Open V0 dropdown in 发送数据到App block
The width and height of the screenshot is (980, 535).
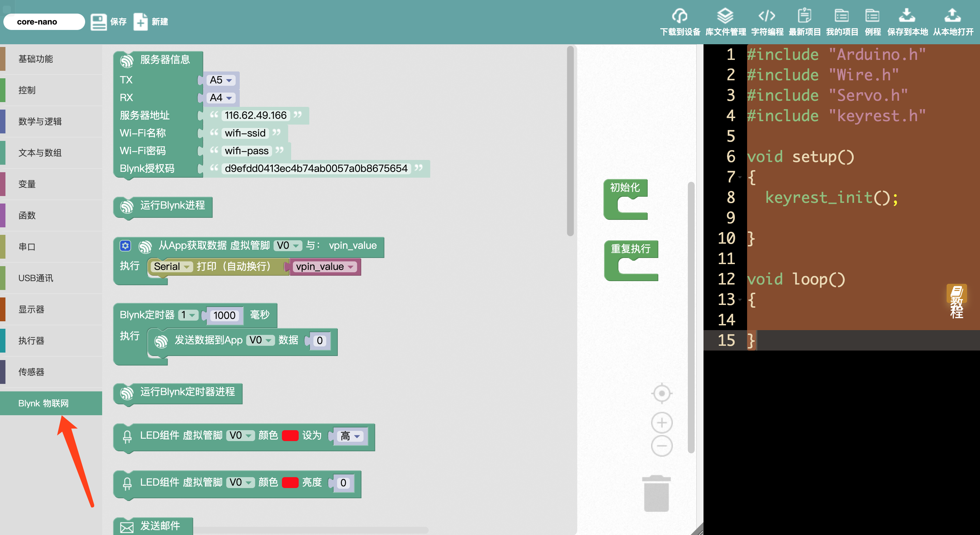260,340
